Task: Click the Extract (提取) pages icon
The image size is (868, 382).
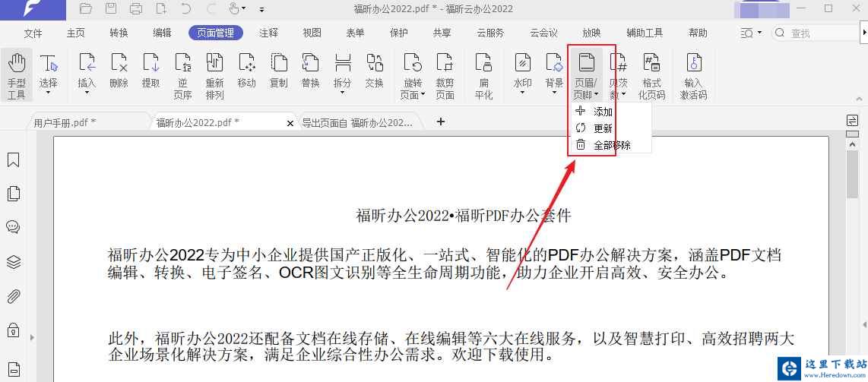Action: (x=151, y=63)
